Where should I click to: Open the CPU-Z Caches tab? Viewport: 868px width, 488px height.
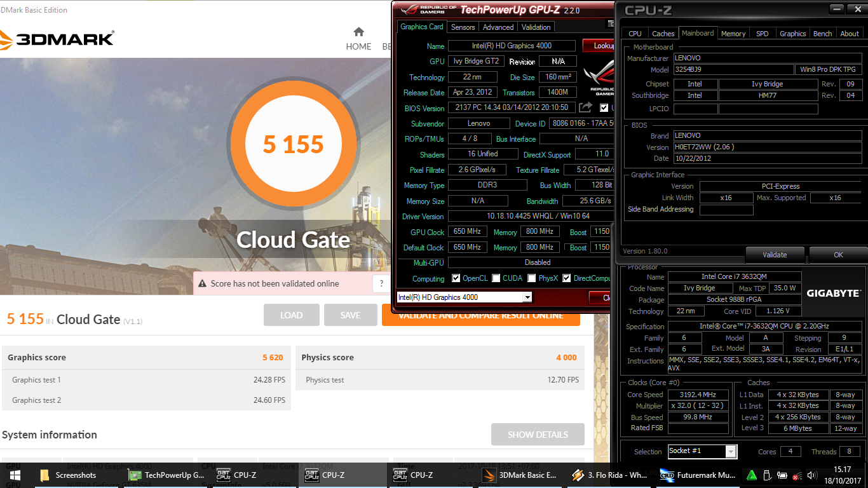pyautogui.click(x=663, y=34)
